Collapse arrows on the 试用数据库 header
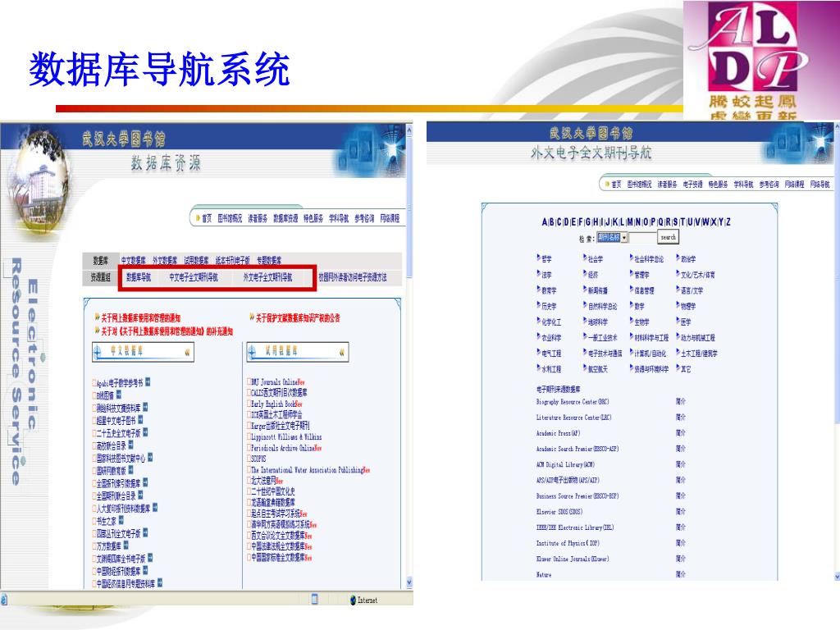Viewport: 840px width, 630px height. point(342,352)
